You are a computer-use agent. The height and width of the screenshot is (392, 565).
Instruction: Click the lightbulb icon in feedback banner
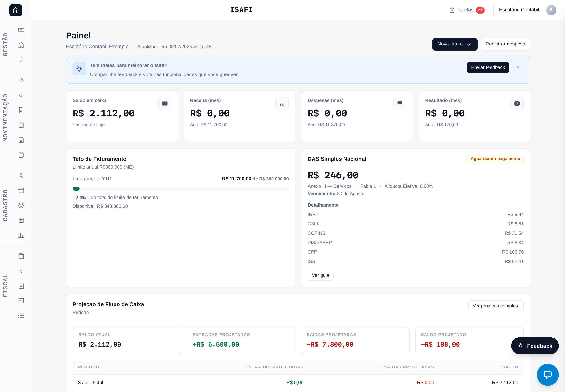coord(79,69)
